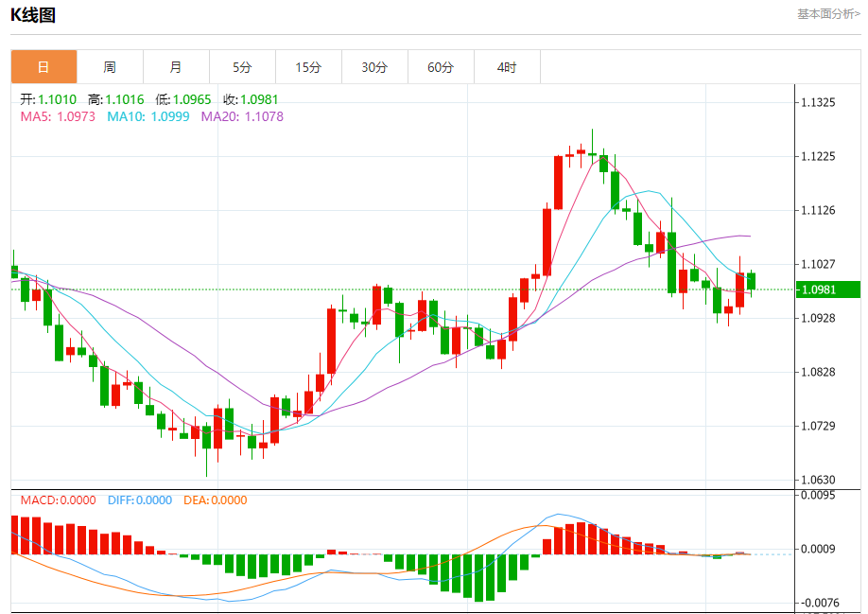
Task: Click the 1.0630 price axis label
Action: (x=818, y=480)
